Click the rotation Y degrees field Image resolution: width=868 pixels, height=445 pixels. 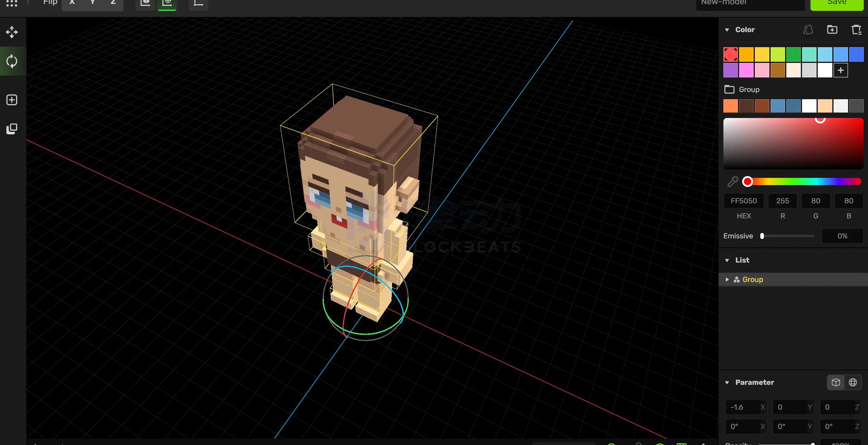click(793, 427)
